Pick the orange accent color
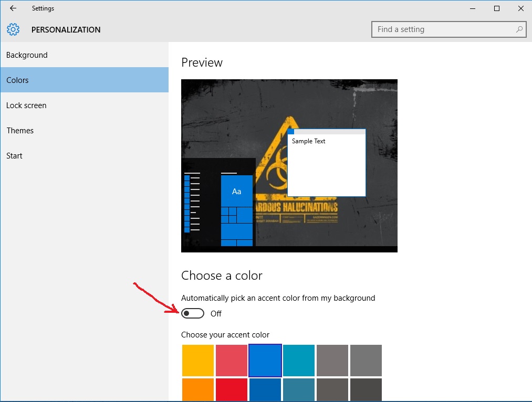 pos(198,390)
